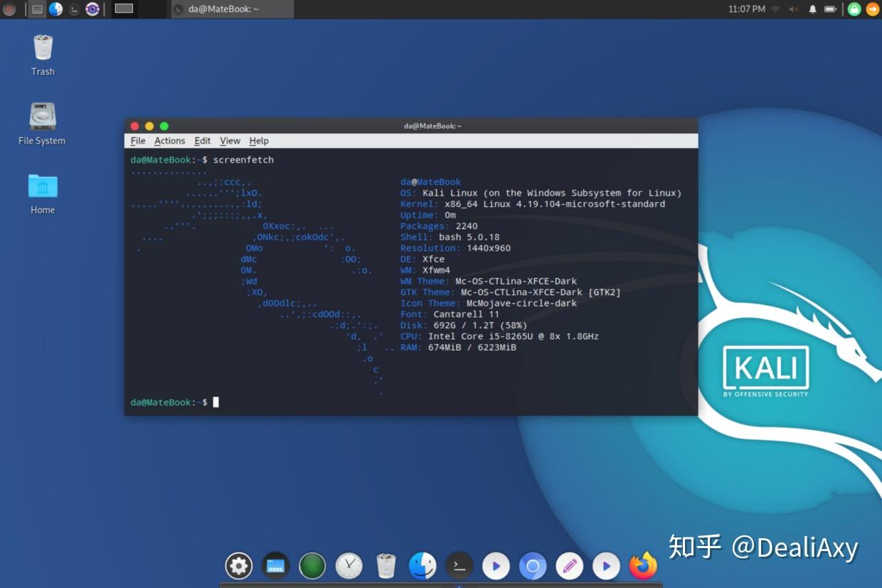Click the 'Shell: bash 5.0.18' line
882x588 pixels.
tap(450, 237)
